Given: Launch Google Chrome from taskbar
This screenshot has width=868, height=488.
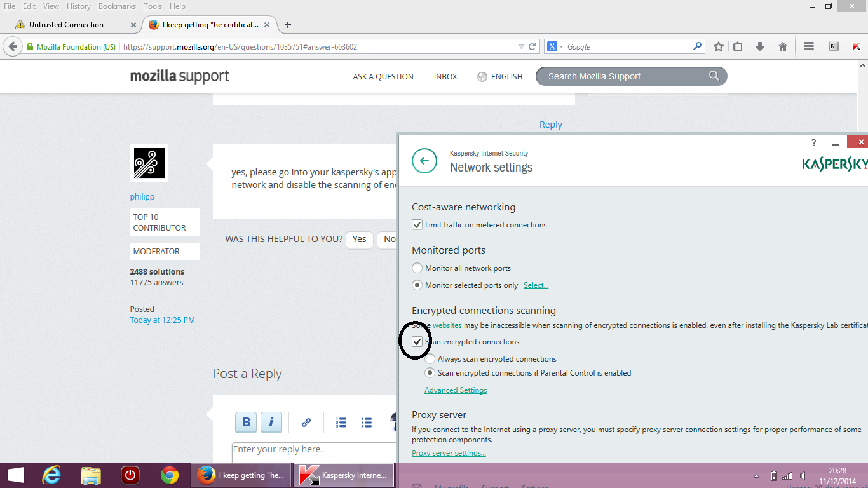Looking at the screenshot, I should (x=170, y=475).
